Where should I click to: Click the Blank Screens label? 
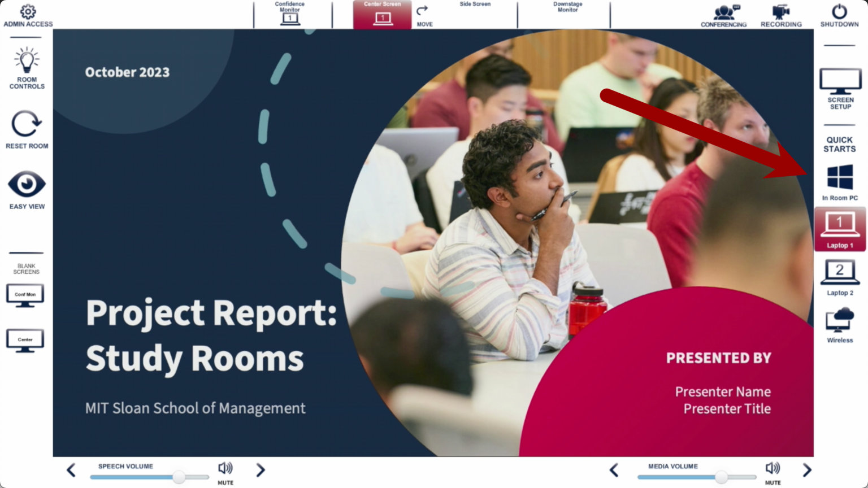click(x=27, y=269)
